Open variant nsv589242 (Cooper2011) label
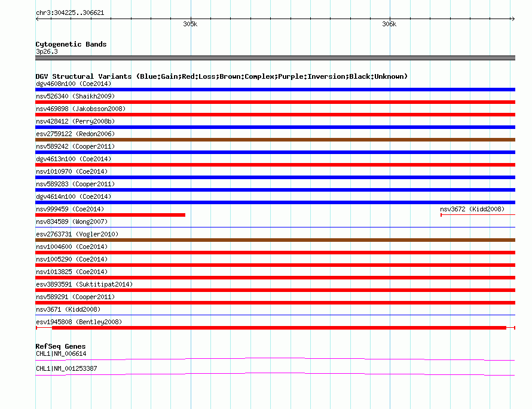The width and height of the screenshot is (532, 409). (x=75, y=146)
